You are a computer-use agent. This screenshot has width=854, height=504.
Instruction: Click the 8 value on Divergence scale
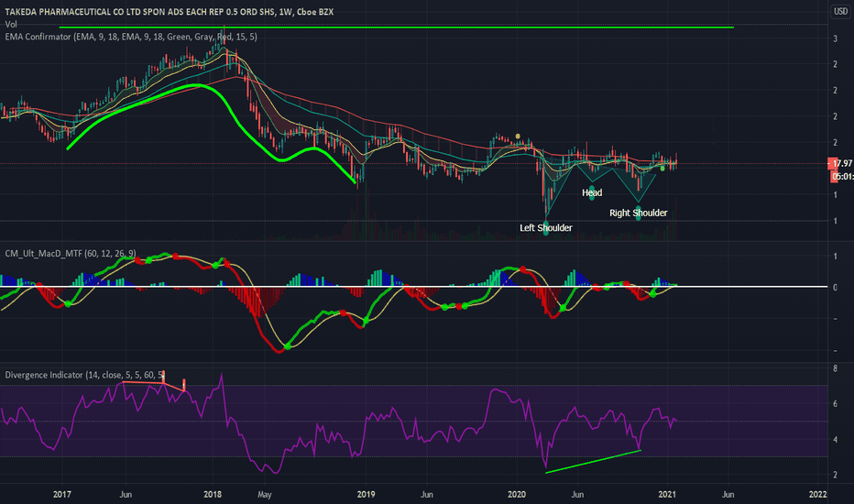(835, 369)
